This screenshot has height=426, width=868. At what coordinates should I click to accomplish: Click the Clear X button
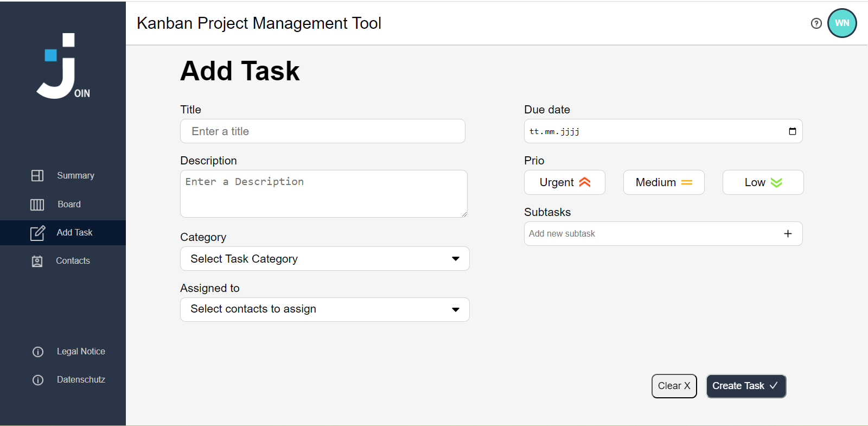click(x=674, y=386)
